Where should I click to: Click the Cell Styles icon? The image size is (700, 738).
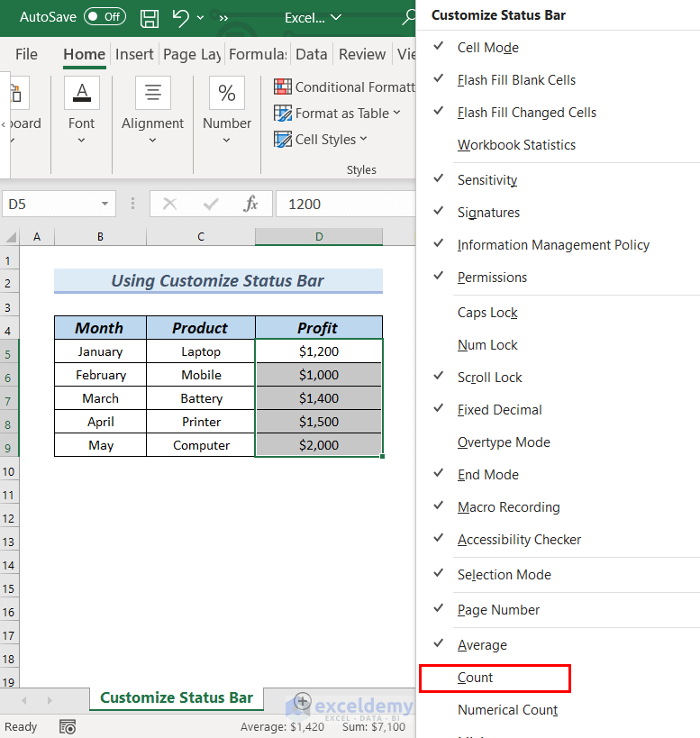[x=283, y=140]
